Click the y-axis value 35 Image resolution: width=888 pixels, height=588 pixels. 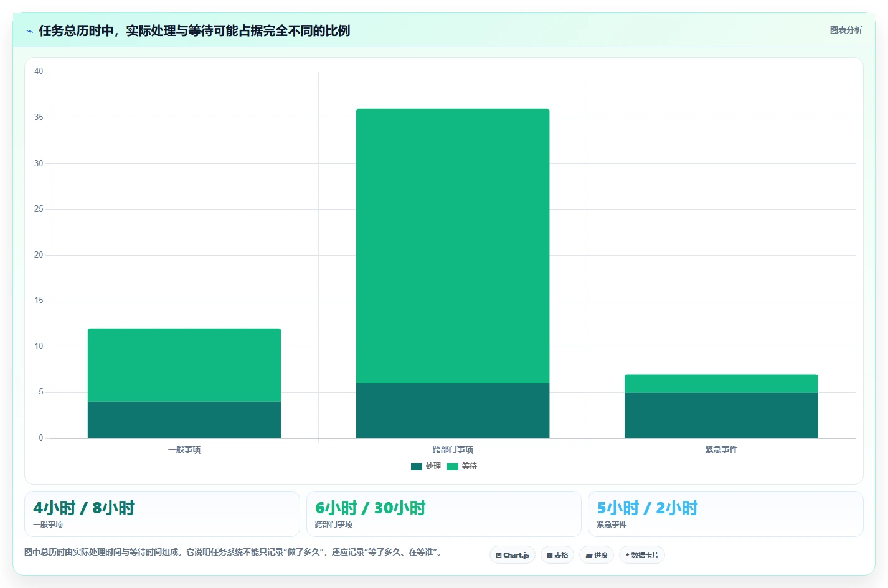[x=39, y=118]
